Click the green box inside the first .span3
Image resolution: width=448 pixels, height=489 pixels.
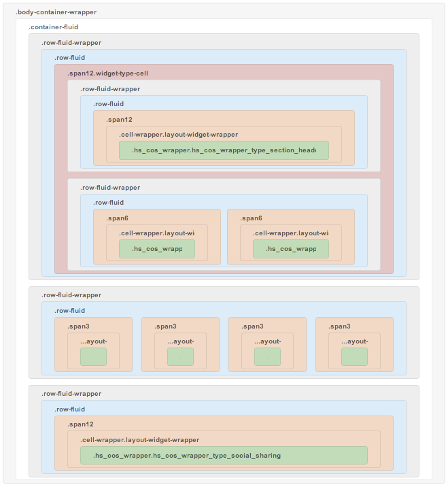tap(93, 357)
